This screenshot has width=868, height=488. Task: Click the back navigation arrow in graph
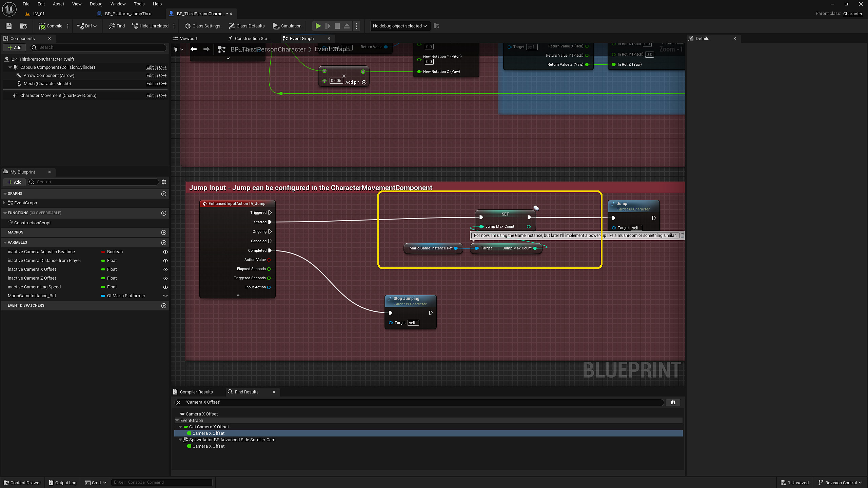(194, 49)
